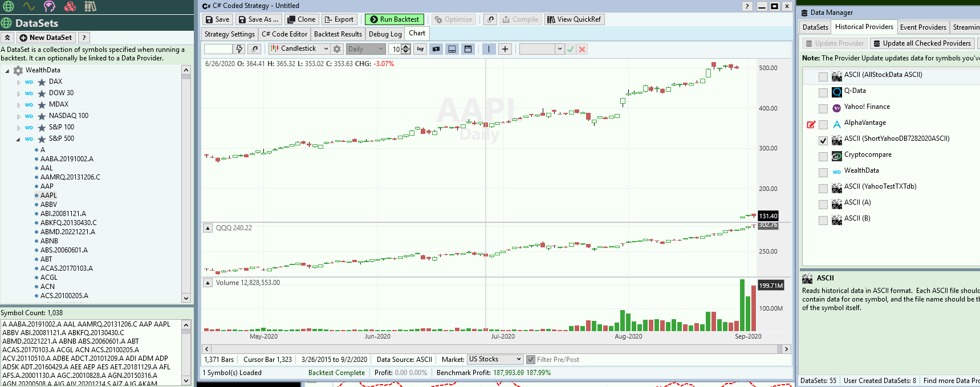
Task: Click the Run Backtest button
Action: [x=395, y=19]
